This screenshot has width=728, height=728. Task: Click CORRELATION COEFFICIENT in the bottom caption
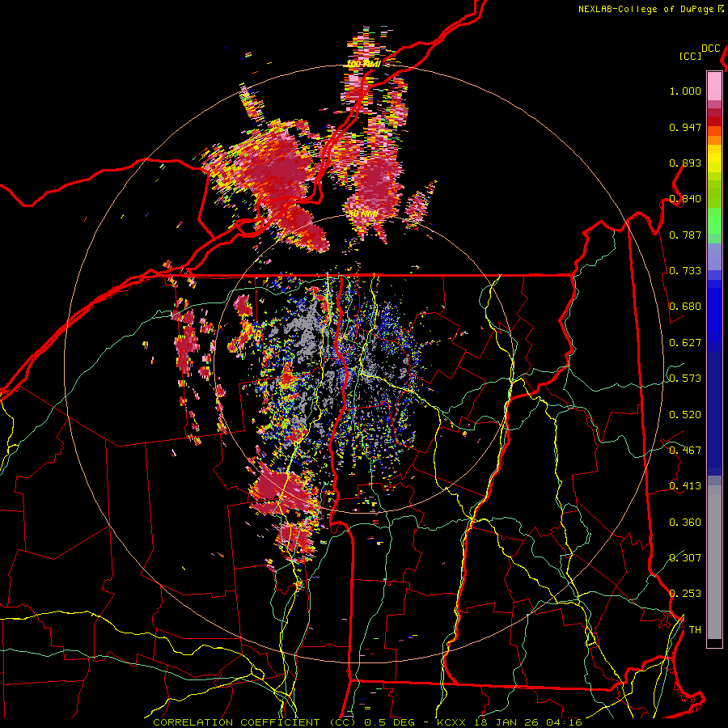[x=236, y=722]
